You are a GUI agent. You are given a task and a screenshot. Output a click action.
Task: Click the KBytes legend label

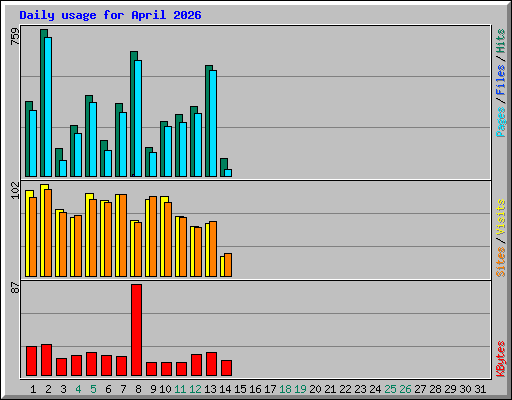click(501, 359)
